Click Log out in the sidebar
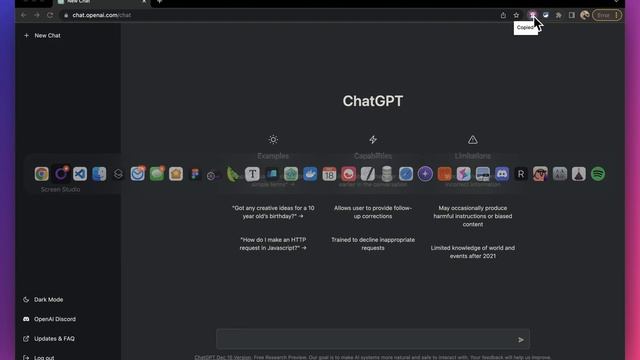640x360 pixels. pyautogui.click(x=39, y=357)
